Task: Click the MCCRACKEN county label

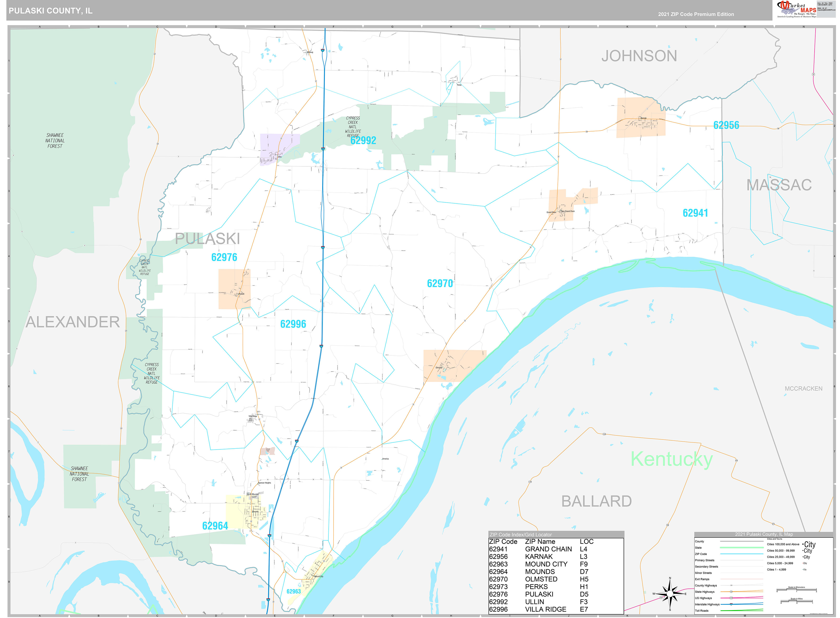Action: [x=803, y=389]
